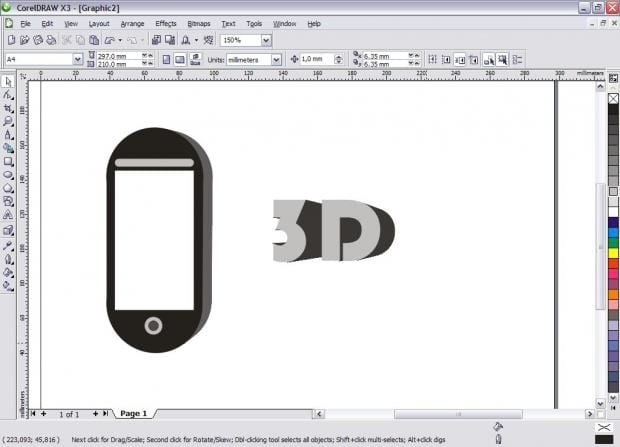
Task: Toggle Snap to Guidelines button
Action: tap(446, 60)
